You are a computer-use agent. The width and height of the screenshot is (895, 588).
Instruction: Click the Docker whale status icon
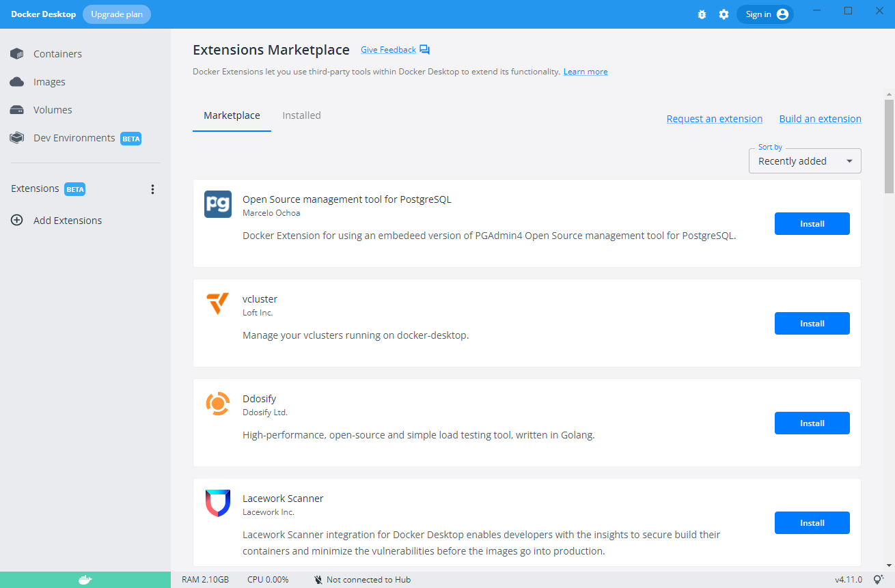tap(85, 580)
